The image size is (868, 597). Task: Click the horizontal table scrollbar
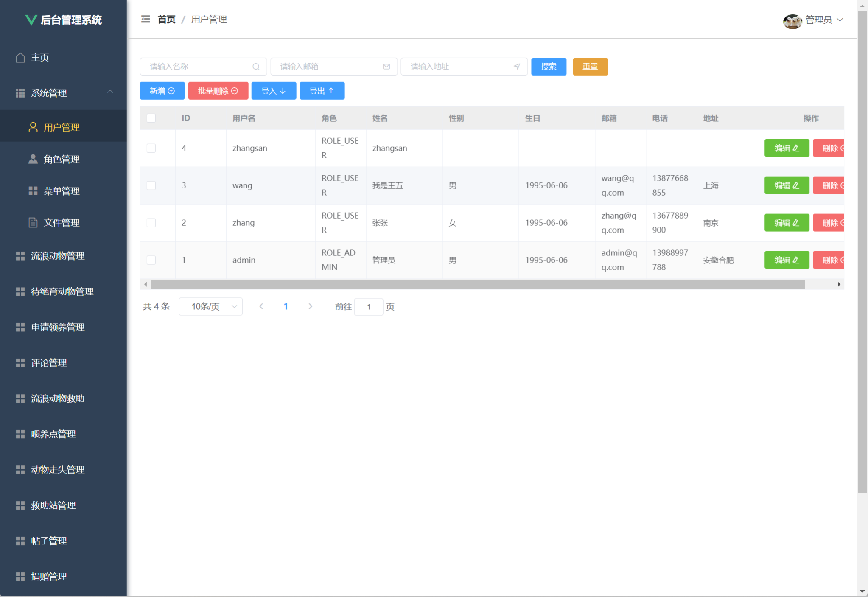click(x=477, y=284)
